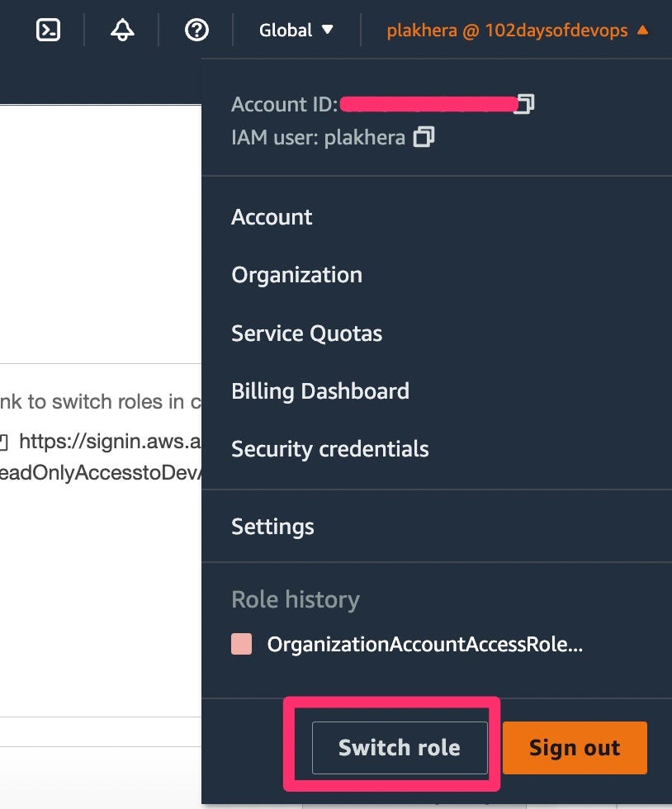This screenshot has height=809, width=672.
Task: Expand the Global region selector
Action: pos(296,31)
